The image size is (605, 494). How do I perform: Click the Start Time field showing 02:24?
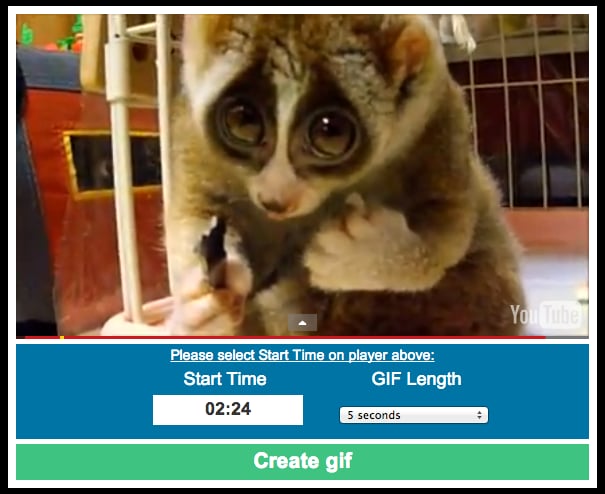click(228, 409)
